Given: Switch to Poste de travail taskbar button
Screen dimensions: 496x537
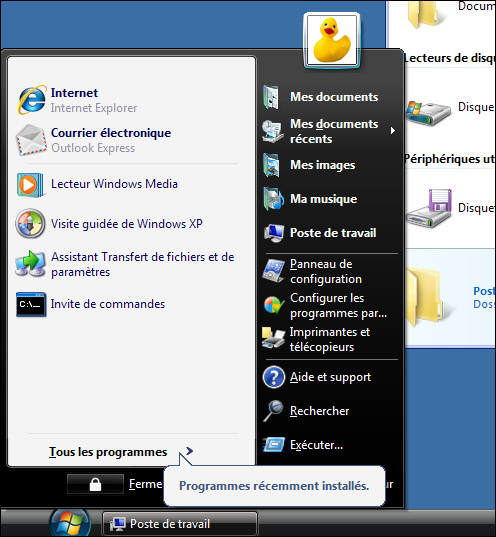Looking at the screenshot, I should [180, 524].
